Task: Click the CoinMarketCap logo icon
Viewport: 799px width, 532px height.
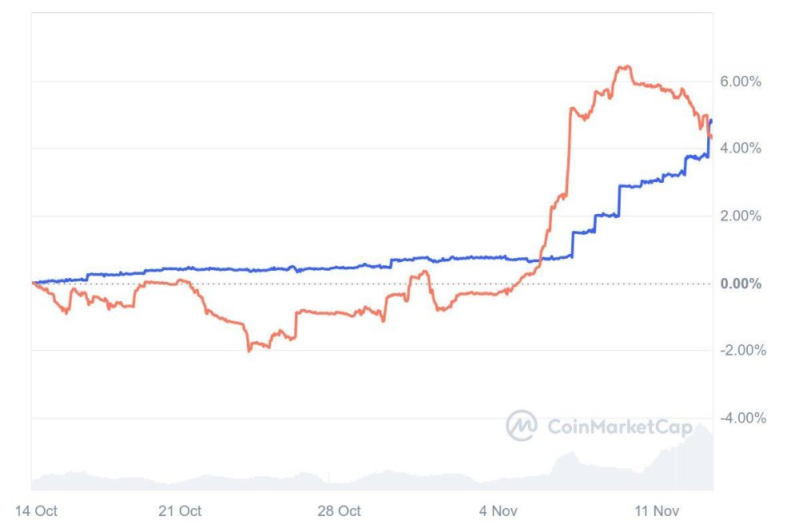Action: click(521, 426)
